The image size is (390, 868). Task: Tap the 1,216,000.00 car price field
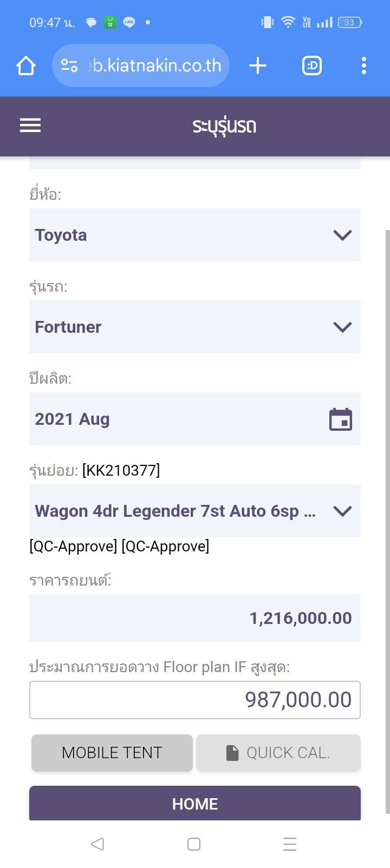tap(195, 618)
